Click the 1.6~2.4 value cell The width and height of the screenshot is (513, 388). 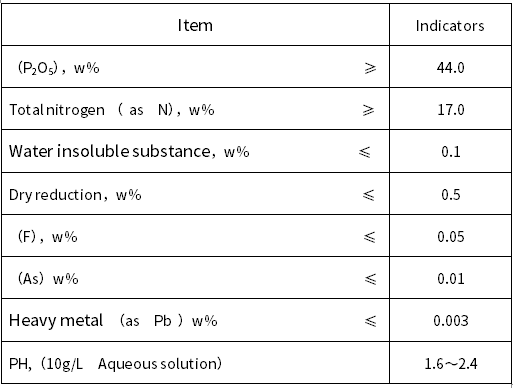(451, 363)
